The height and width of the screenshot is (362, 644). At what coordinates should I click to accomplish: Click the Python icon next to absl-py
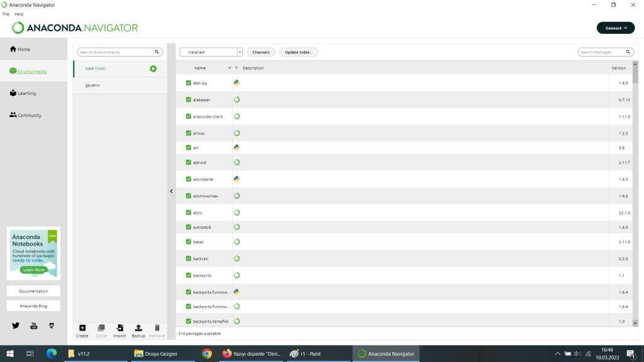(x=236, y=82)
